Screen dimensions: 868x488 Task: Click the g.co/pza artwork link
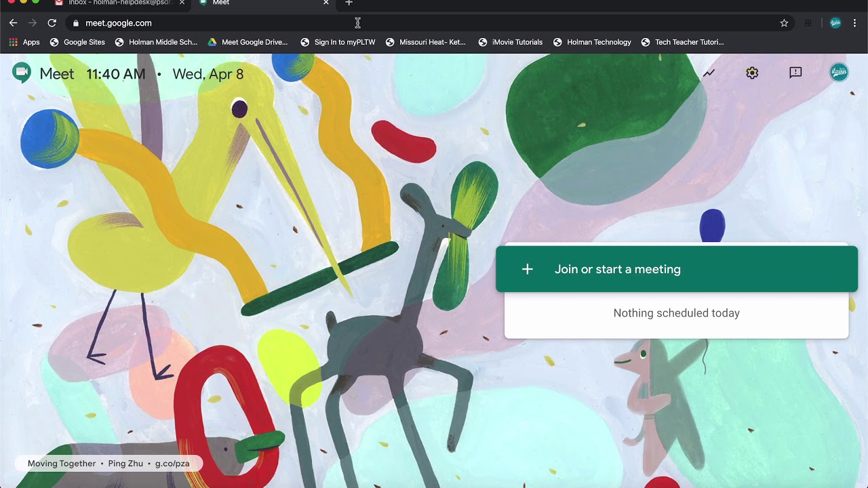[x=172, y=464]
